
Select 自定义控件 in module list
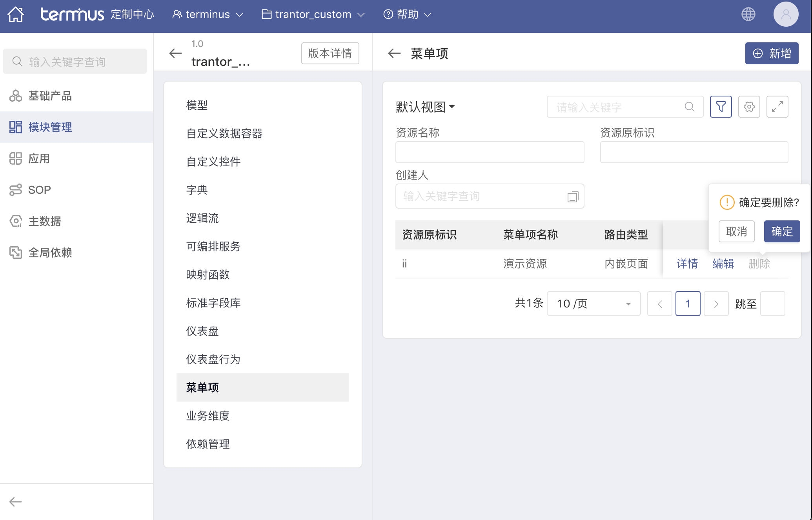coord(262,162)
